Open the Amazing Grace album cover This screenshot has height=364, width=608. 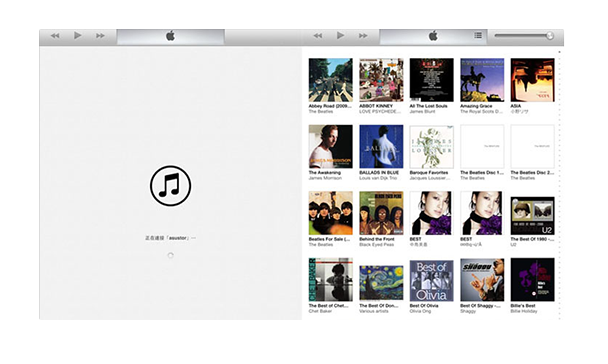(x=482, y=80)
